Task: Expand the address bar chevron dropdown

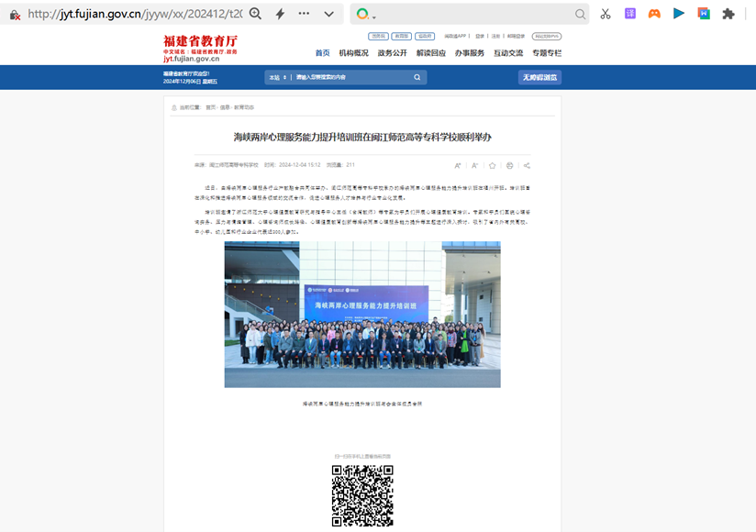Action: pyautogui.click(x=328, y=14)
